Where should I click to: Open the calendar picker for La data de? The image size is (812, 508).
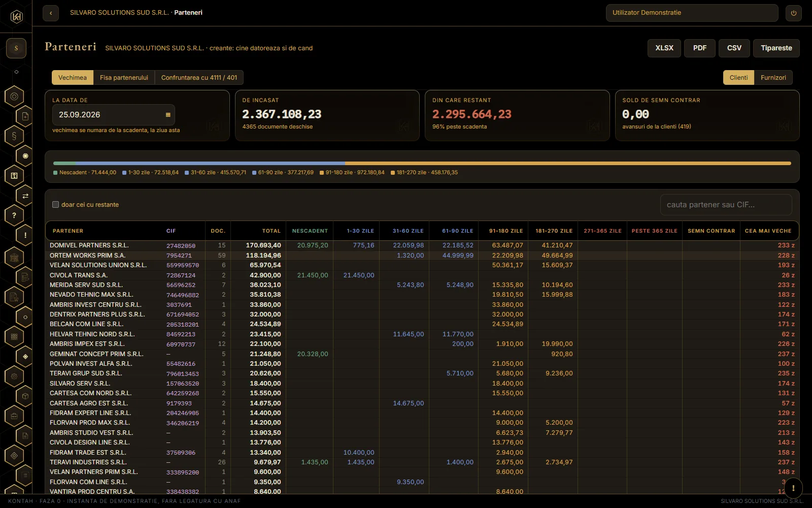pos(168,115)
